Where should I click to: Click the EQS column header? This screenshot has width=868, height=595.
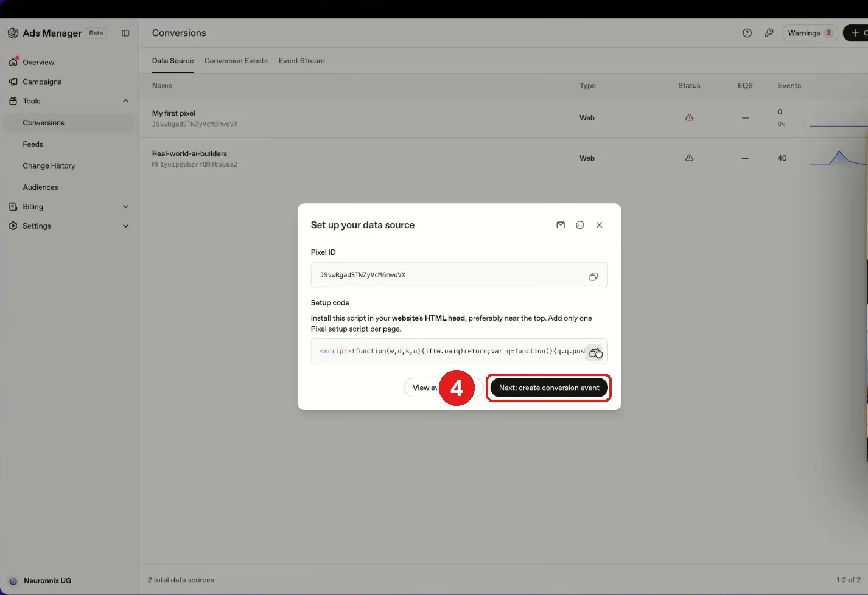(745, 86)
